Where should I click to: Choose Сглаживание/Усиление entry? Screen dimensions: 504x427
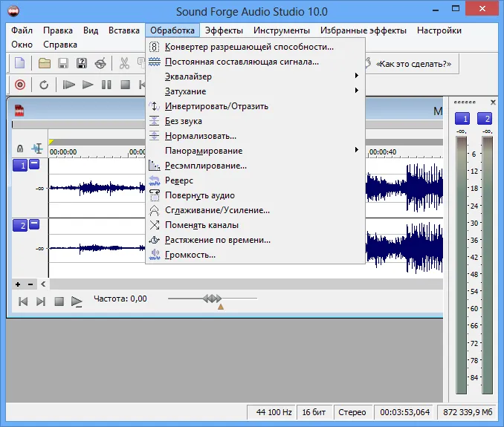255,210
